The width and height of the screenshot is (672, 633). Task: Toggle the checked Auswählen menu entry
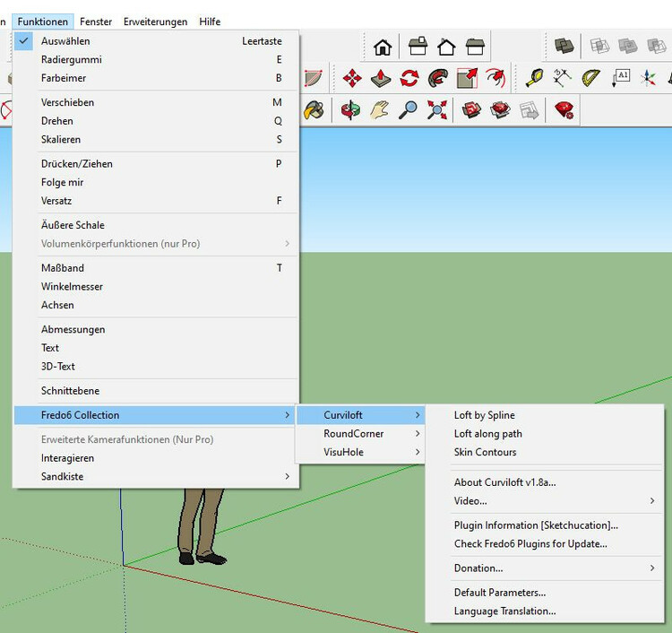click(x=65, y=41)
